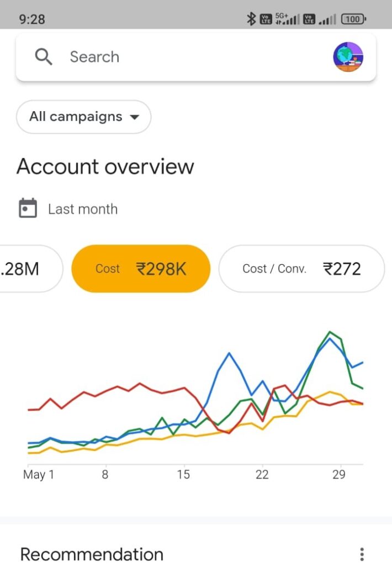Open the Recommendation section heading
This screenshot has width=392, height=566.
[x=92, y=554]
